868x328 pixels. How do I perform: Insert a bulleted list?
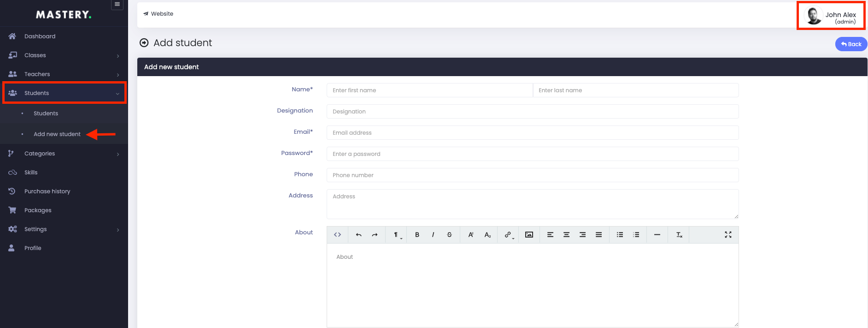point(620,235)
